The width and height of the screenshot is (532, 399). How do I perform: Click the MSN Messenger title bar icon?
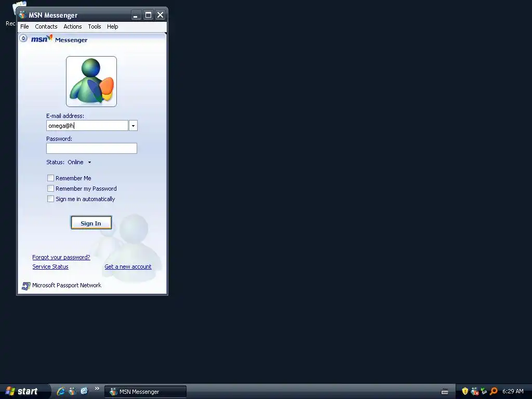click(x=23, y=15)
